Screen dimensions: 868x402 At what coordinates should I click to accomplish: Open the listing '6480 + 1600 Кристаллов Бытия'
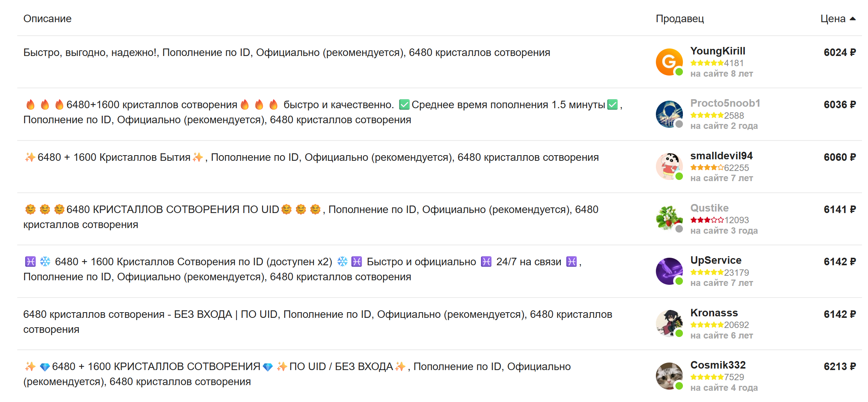coord(311,157)
